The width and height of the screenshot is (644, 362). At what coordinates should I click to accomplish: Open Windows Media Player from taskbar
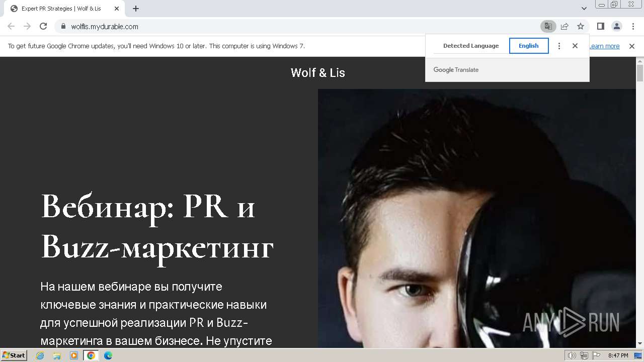click(74, 355)
